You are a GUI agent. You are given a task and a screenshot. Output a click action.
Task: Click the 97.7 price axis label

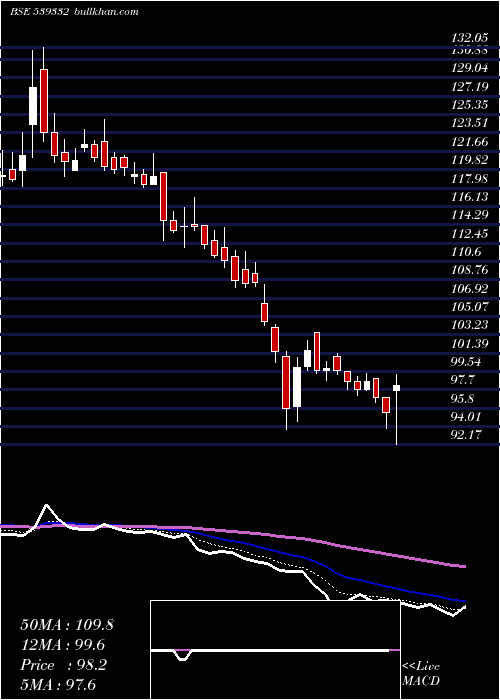463,380
